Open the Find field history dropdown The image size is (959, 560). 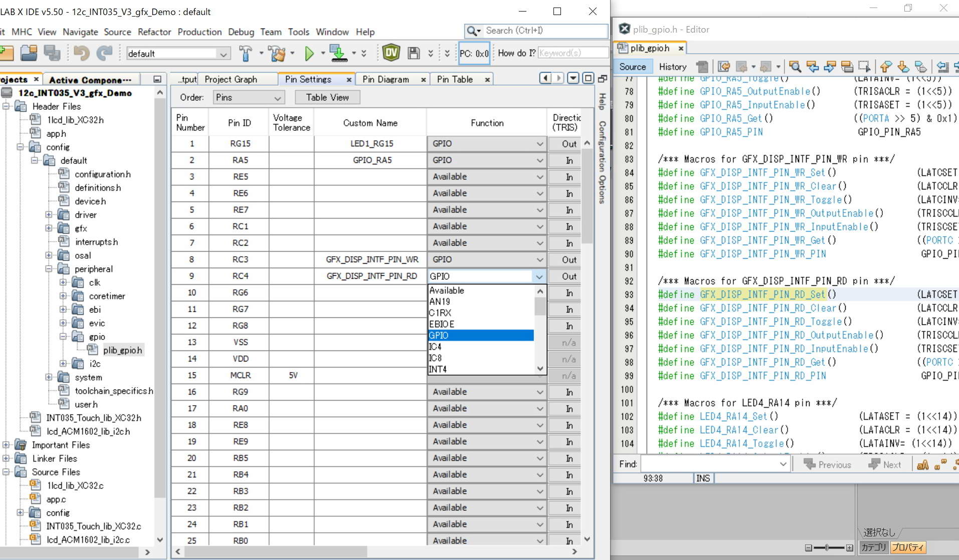pyautogui.click(x=783, y=464)
